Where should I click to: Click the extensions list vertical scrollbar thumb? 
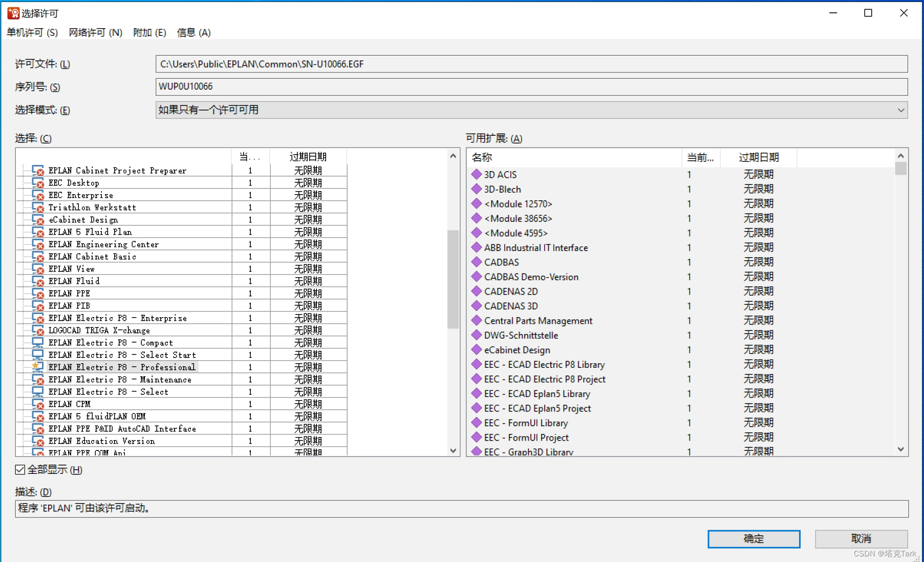click(901, 168)
